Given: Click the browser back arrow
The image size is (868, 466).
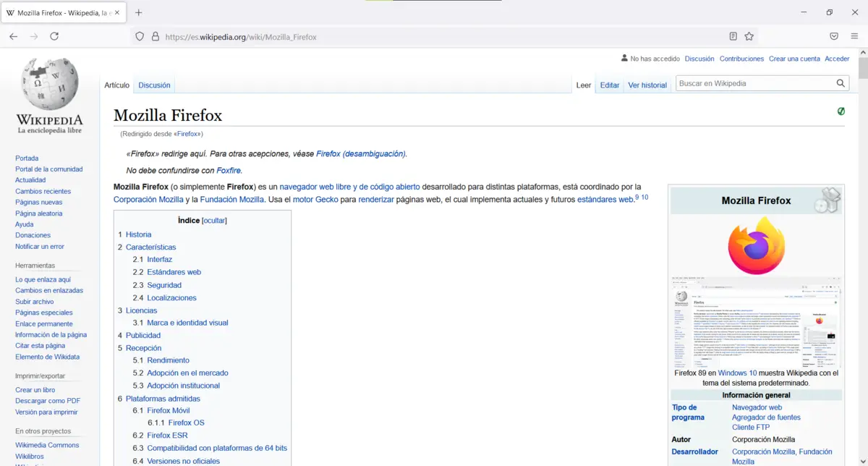Looking at the screenshot, I should tap(14, 36).
